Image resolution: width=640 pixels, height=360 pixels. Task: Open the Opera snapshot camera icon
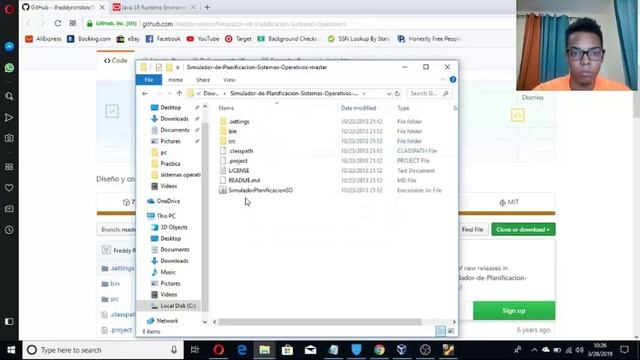[x=9, y=138]
